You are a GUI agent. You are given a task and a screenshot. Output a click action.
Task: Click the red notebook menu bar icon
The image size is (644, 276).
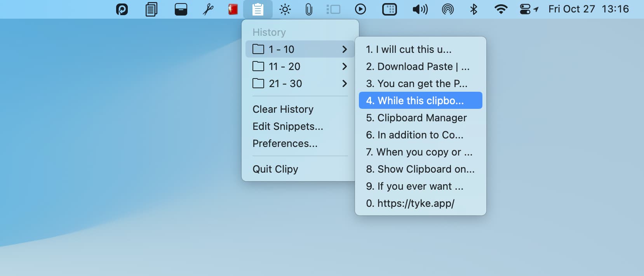pyautogui.click(x=233, y=9)
